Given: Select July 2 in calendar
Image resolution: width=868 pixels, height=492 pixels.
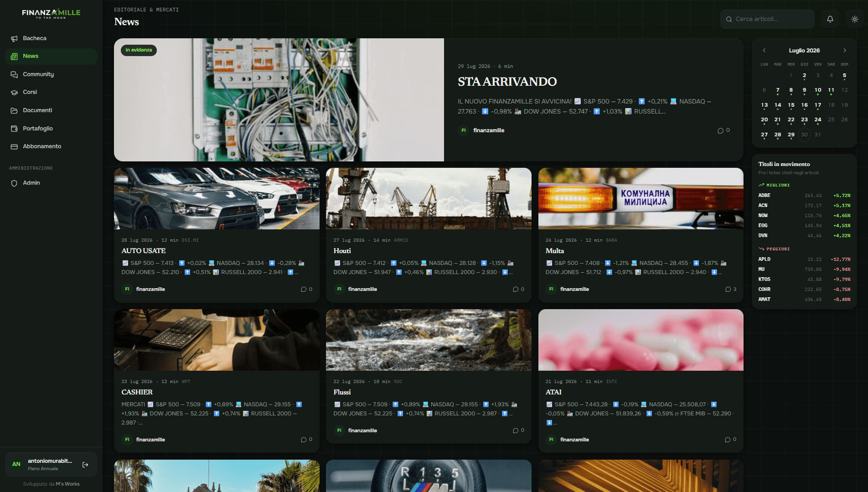Looking at the screenshot, I should pyautogui.click(x=804, y=76).
